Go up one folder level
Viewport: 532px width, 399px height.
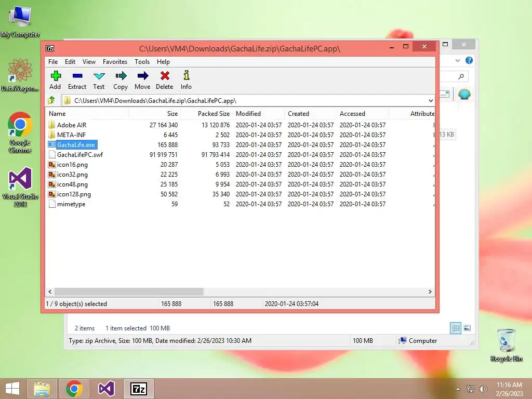click(x=51, y=100)
